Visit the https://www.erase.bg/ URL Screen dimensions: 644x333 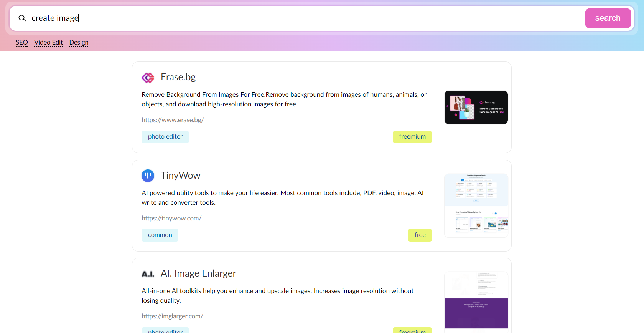click(173, 120)
